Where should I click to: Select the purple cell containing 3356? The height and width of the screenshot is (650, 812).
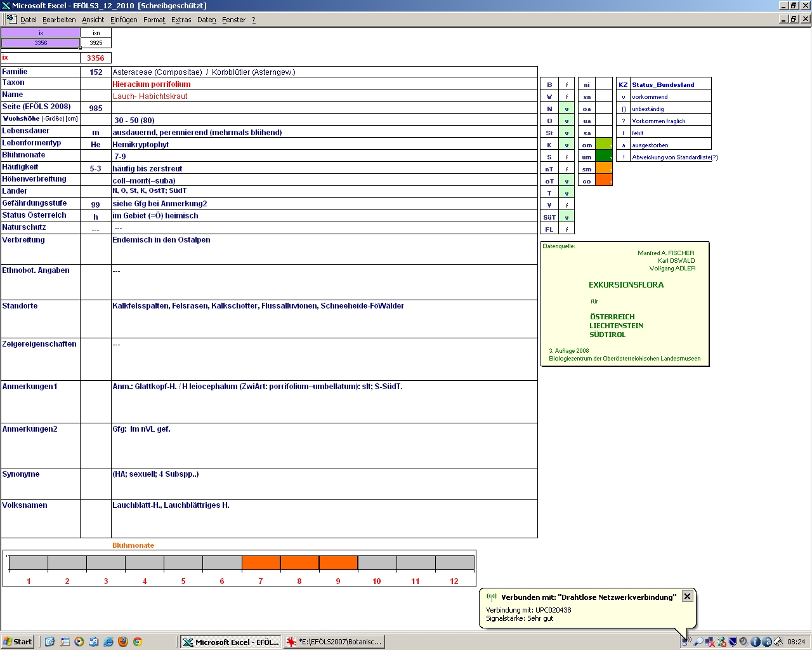click(41, 43)
